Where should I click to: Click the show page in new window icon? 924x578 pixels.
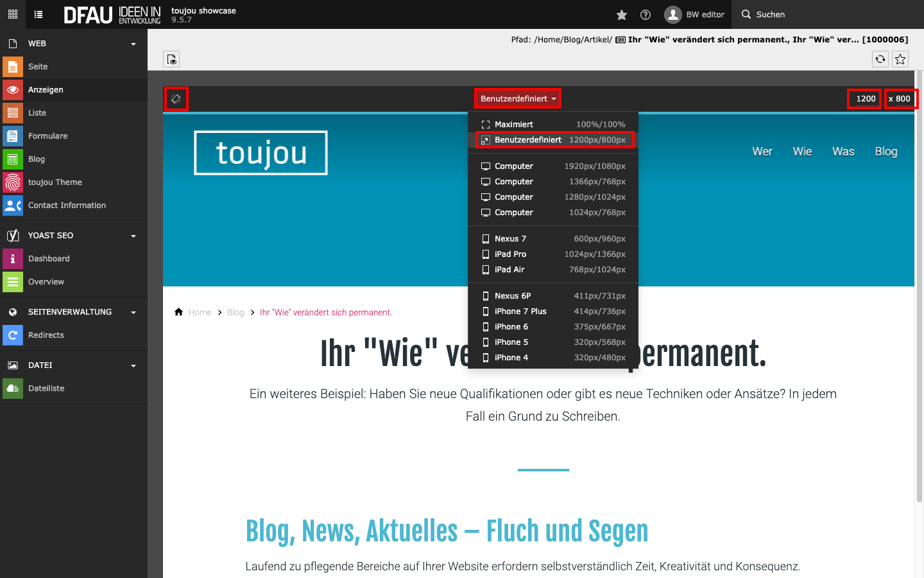(x=171, y=59)
